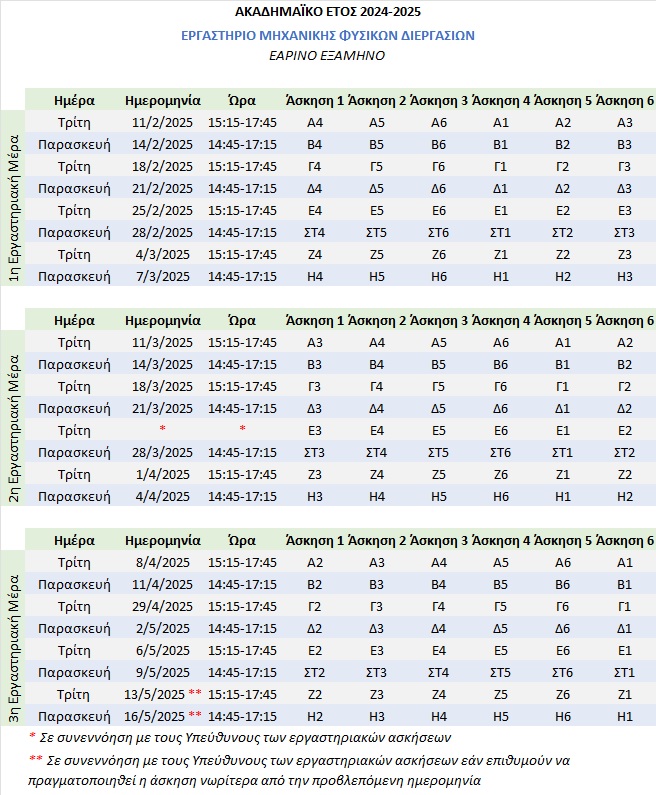This screenshot has height=795, width=656.
Task: Click the time 14:45-17:15 in the 4/4/2025 row
Action: click(x=242, y=496)
